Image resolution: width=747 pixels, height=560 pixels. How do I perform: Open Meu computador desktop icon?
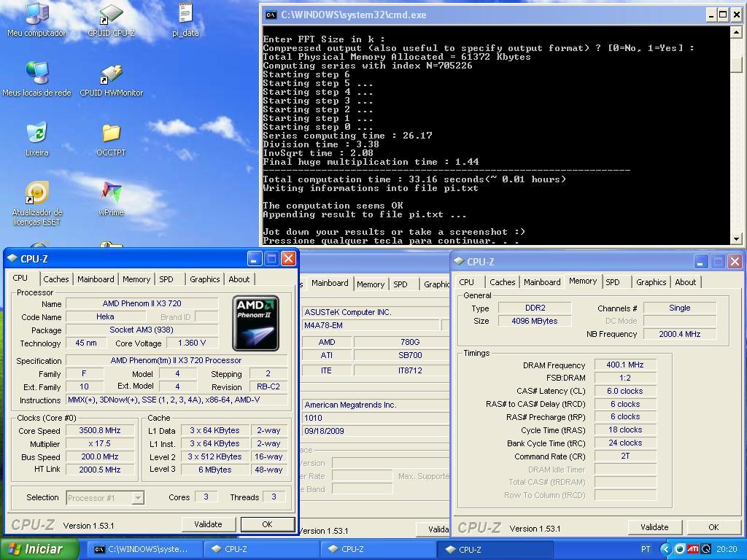point(36,19)
